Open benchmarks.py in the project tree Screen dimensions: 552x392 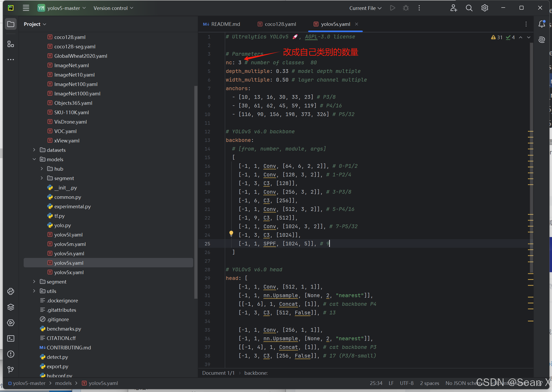[64, 329]
